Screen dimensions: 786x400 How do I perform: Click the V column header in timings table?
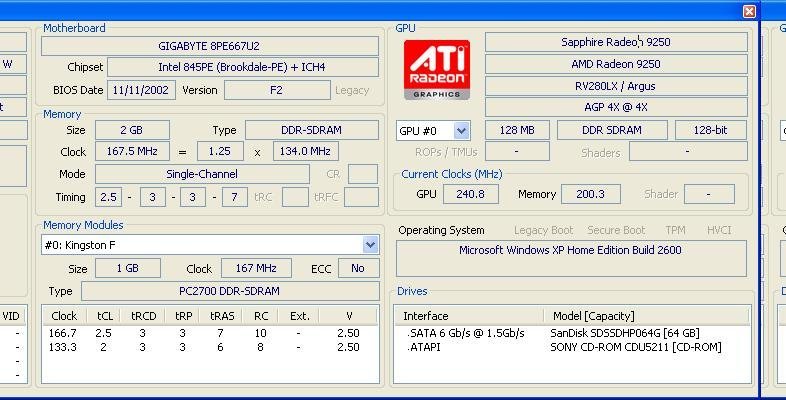349,316
